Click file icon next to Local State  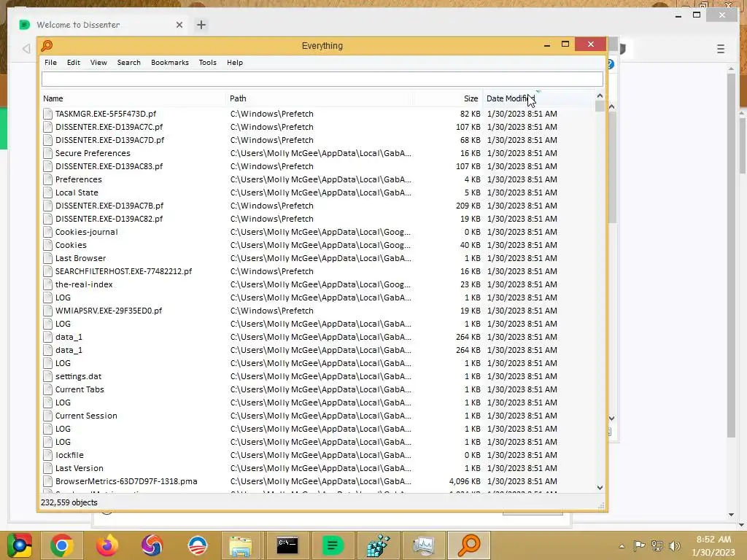pyautogui.click(x=47, y=192)
